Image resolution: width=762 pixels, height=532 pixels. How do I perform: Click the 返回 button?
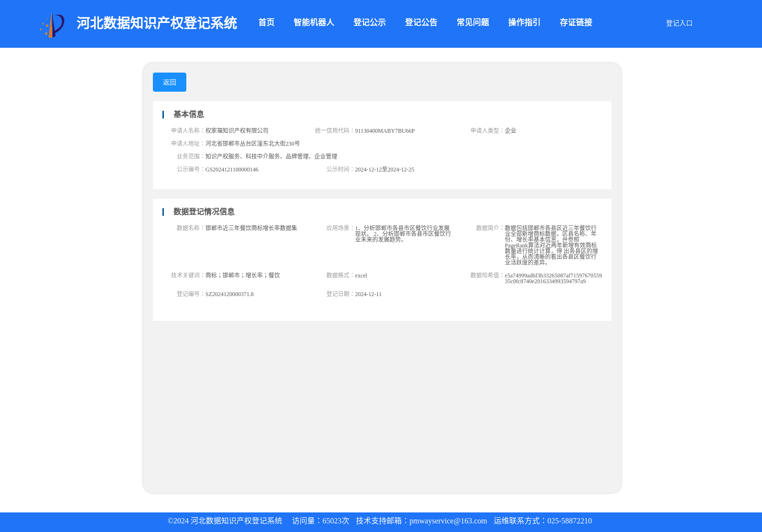(170, 82)
